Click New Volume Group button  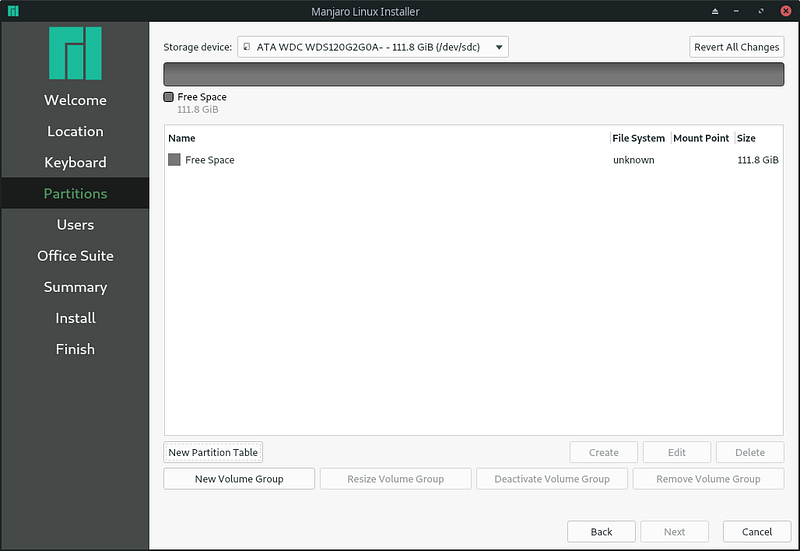[239, 479]
